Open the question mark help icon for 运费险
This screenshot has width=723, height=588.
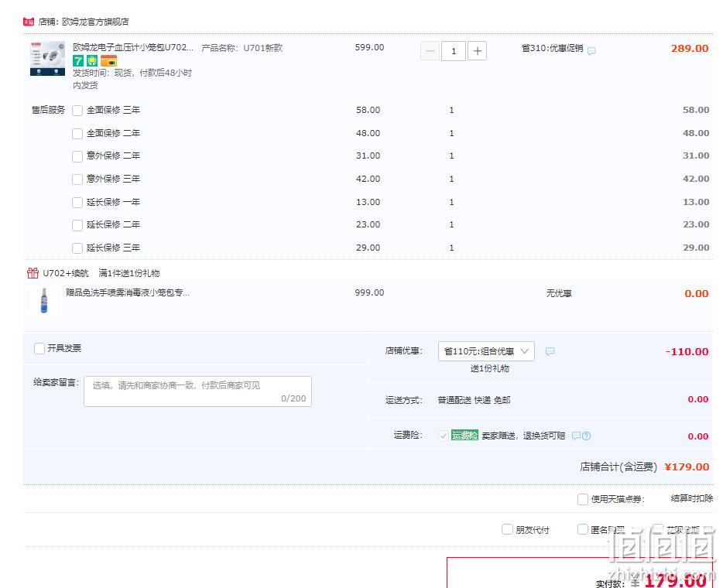586,436
